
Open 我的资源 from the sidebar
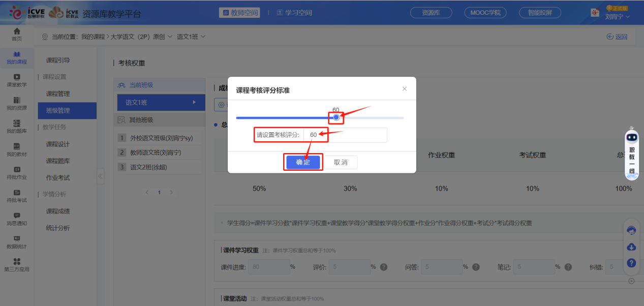coord(17,104)
